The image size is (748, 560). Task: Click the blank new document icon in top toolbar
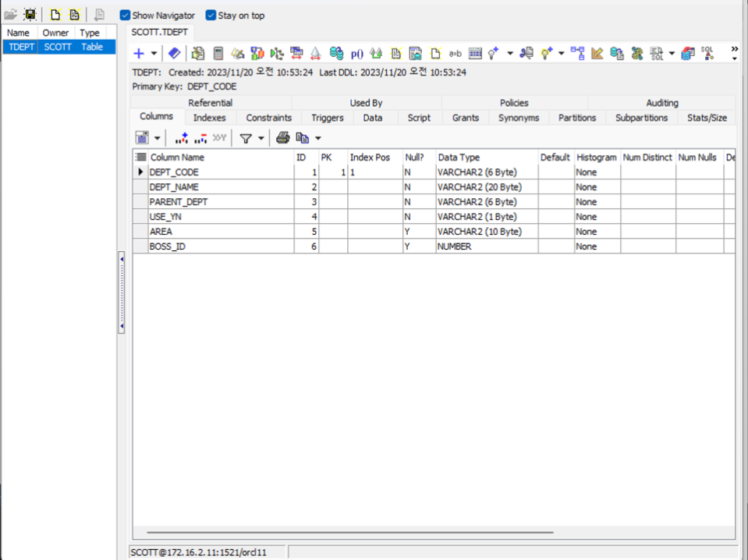tap(55, 15)
